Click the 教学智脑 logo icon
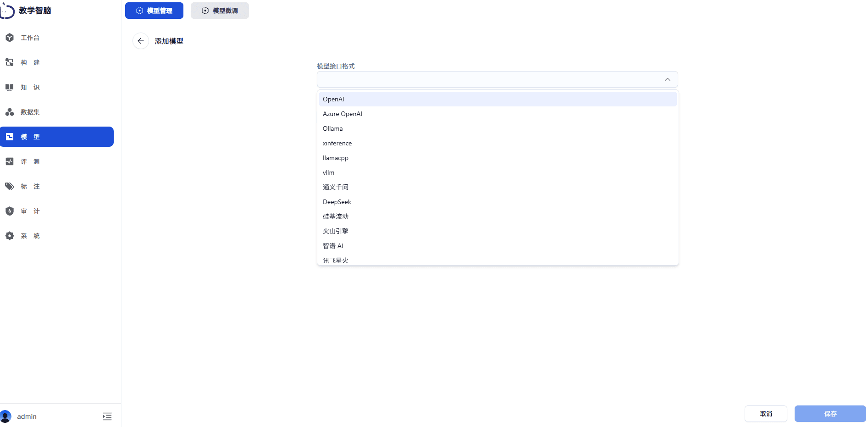Image resolution: width=868 pixels, height=427 pixels. pos(7,10)
